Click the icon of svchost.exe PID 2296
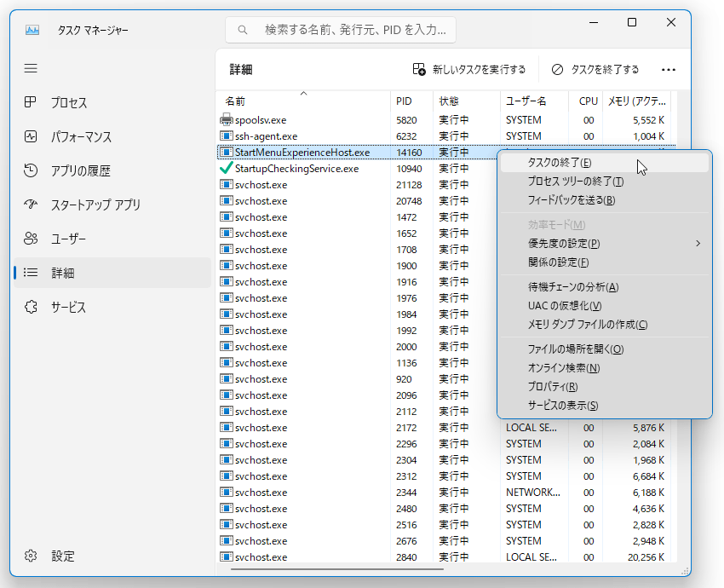 tap(227, 443)
